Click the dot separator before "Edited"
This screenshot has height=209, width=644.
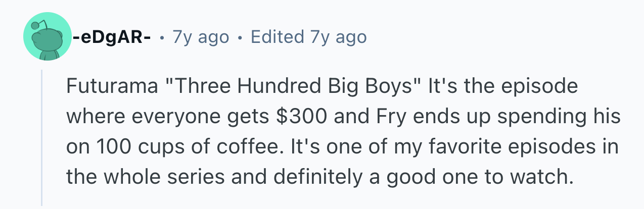[x=240, y=37]
